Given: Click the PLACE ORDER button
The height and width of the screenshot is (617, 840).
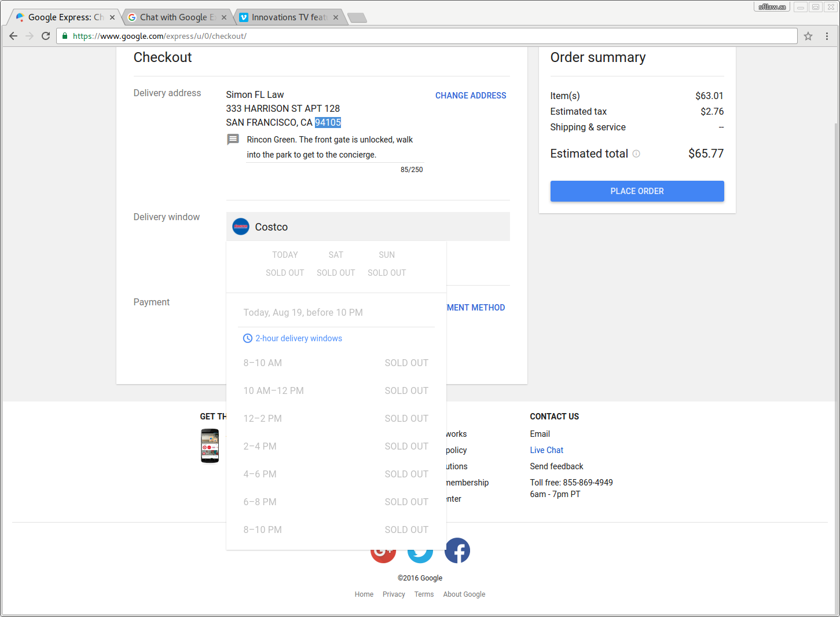Looking at the screenshot, I should pos(637,191).
